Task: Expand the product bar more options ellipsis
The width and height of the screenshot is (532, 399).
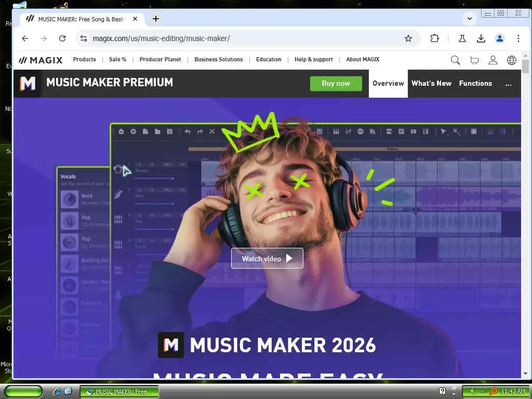Action: pyautogui.click(x=508, y=84)
